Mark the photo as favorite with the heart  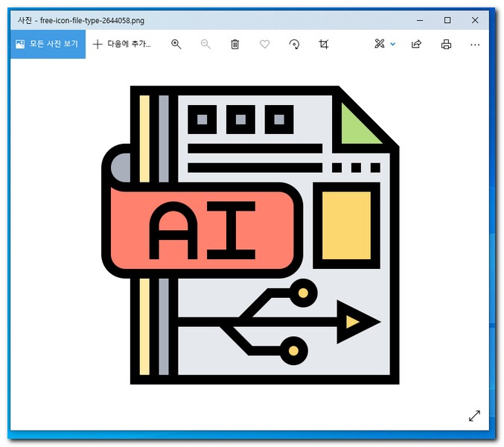pos(264,45)
